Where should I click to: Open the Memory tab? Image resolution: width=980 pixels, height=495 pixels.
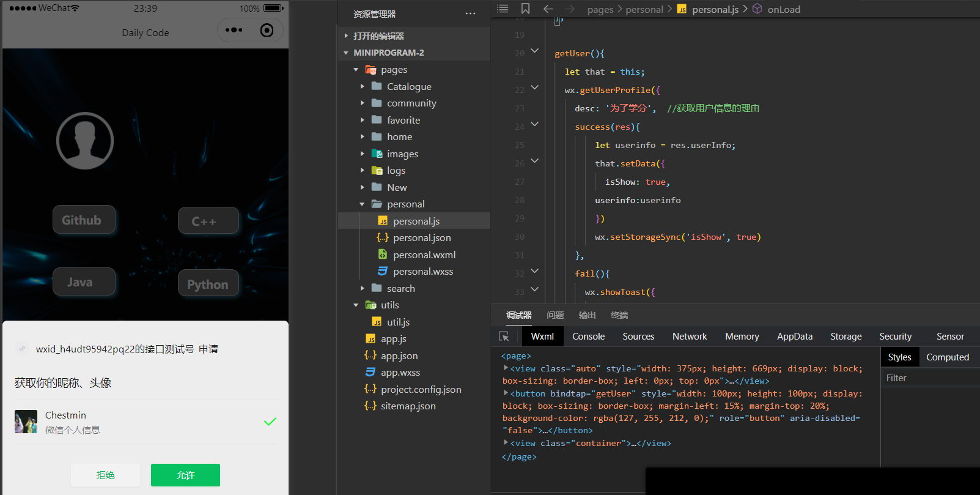click(742, 337)
